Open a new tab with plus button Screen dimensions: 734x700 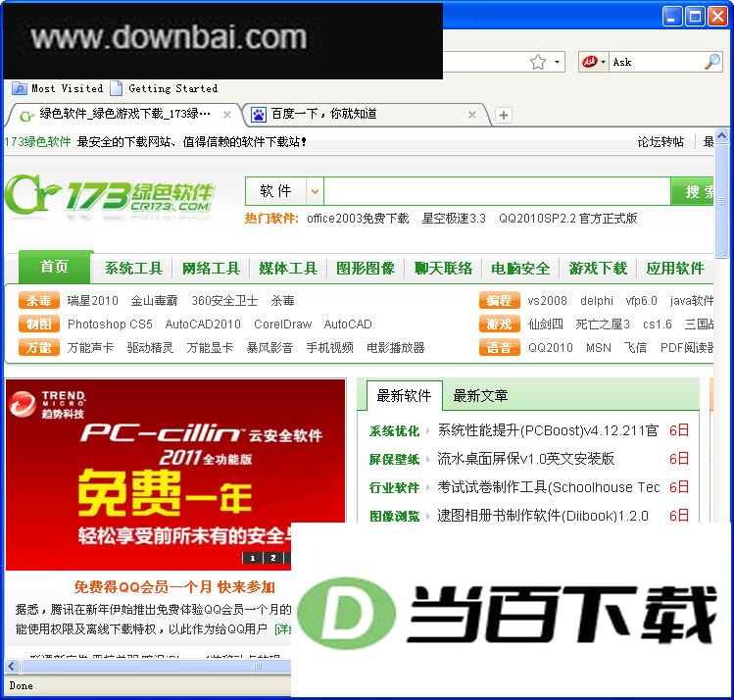tap(504, 115)
